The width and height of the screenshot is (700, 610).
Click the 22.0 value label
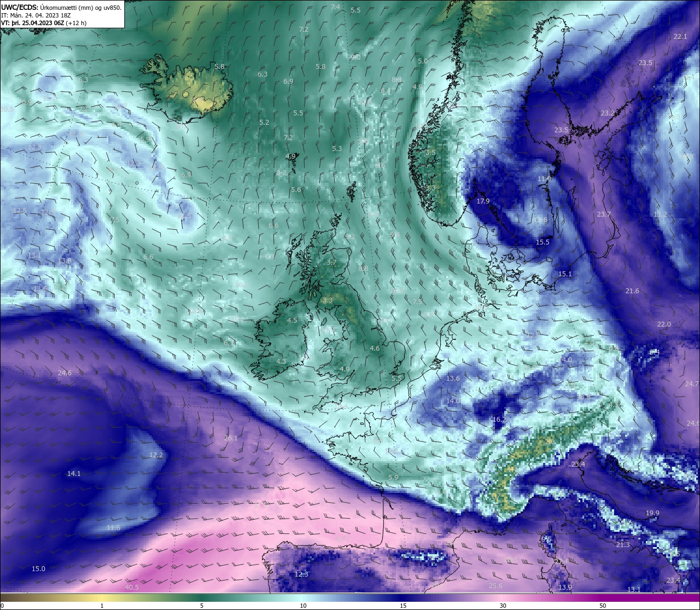click(x=664, y=324)
